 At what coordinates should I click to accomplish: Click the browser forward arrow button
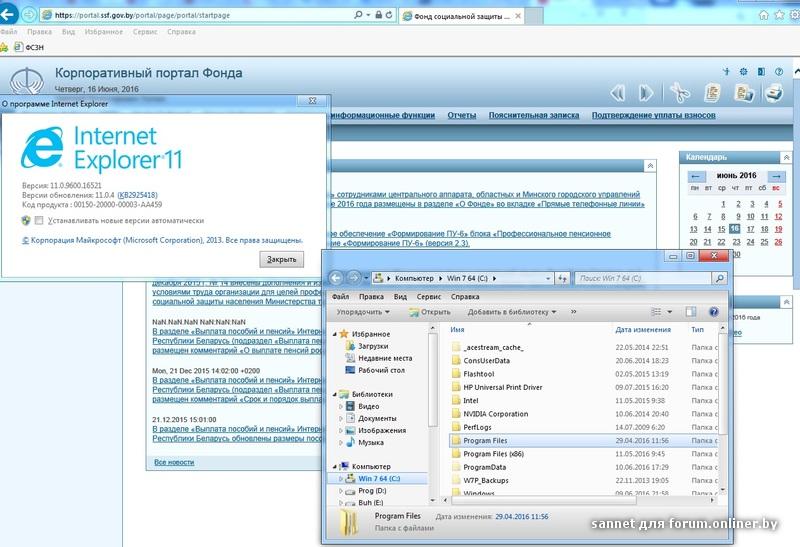coord(29,15)
